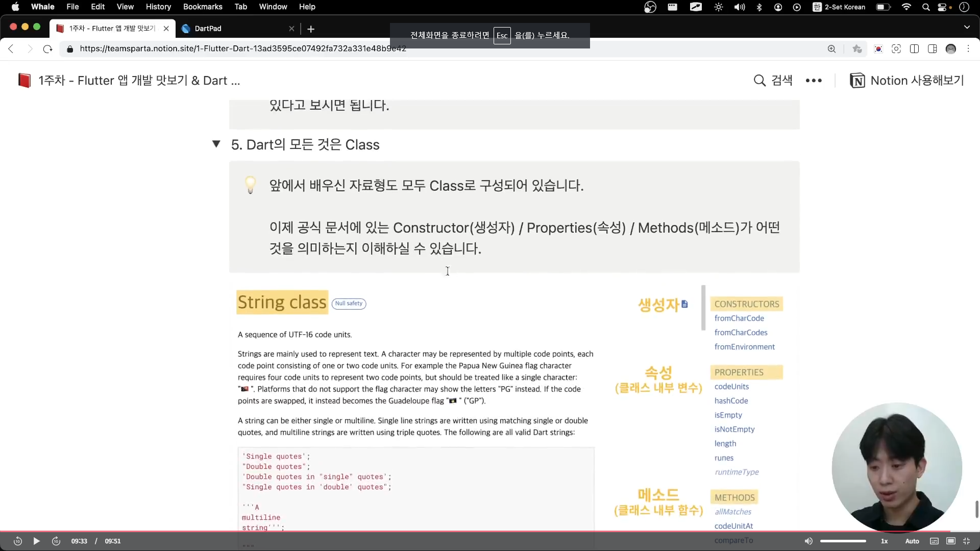
Task: Bookmark this page with the star icon
Action: point(857,49)
